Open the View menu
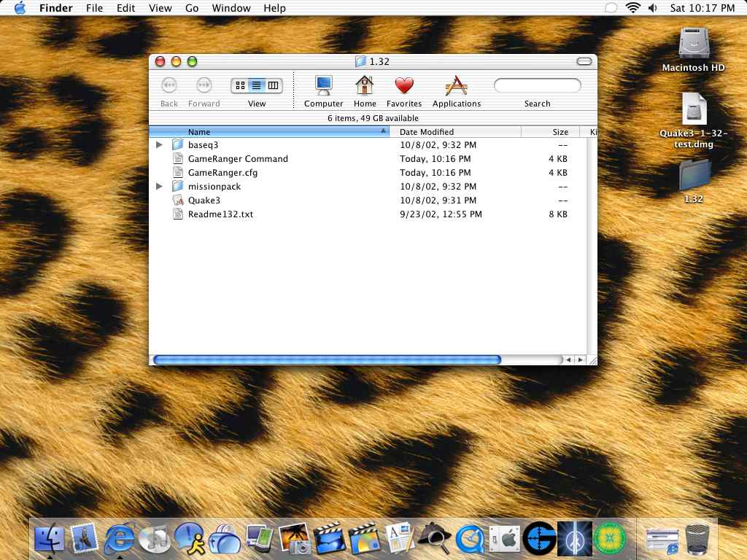The image size is (747, 560). tap(160, 8)
